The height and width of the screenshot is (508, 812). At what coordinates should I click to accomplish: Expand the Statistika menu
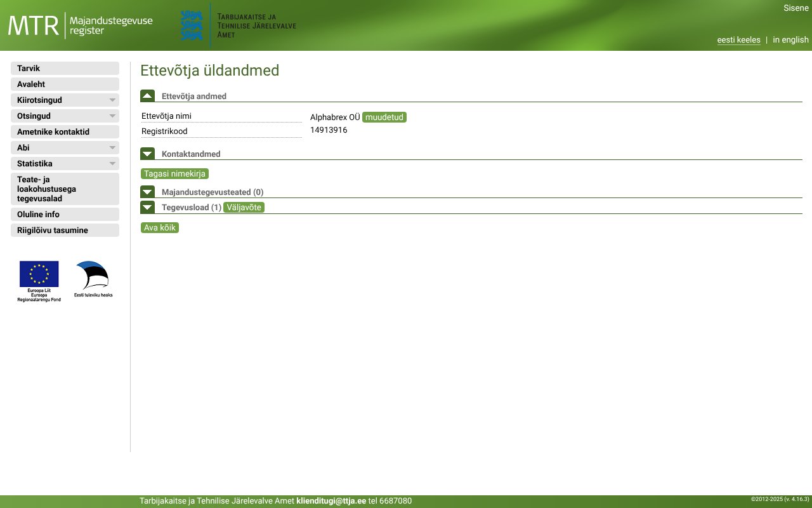63,163
